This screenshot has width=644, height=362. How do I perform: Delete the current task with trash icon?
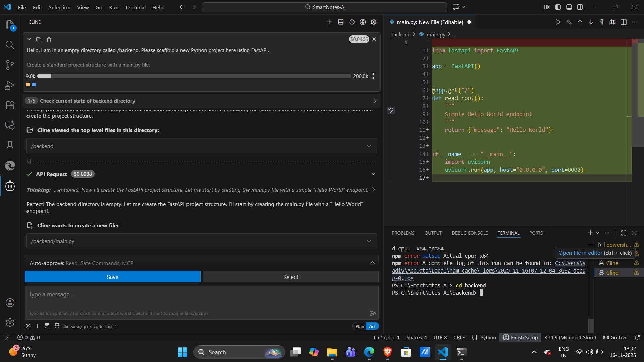pyautogui.click(x=49, y=40)
